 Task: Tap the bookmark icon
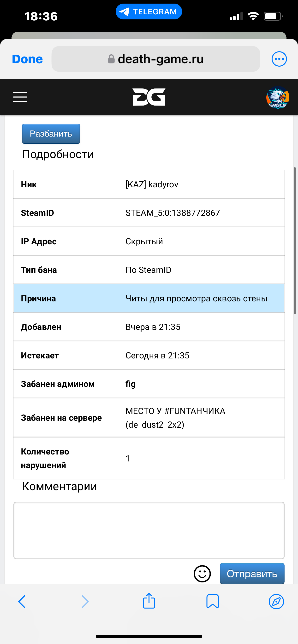click(213, 601)
